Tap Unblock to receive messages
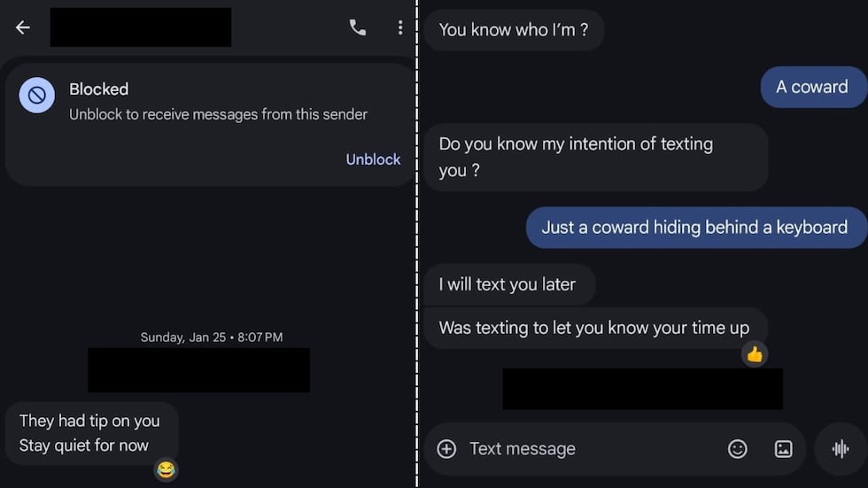Screen dimensions: 868x488 click(373, 159)
